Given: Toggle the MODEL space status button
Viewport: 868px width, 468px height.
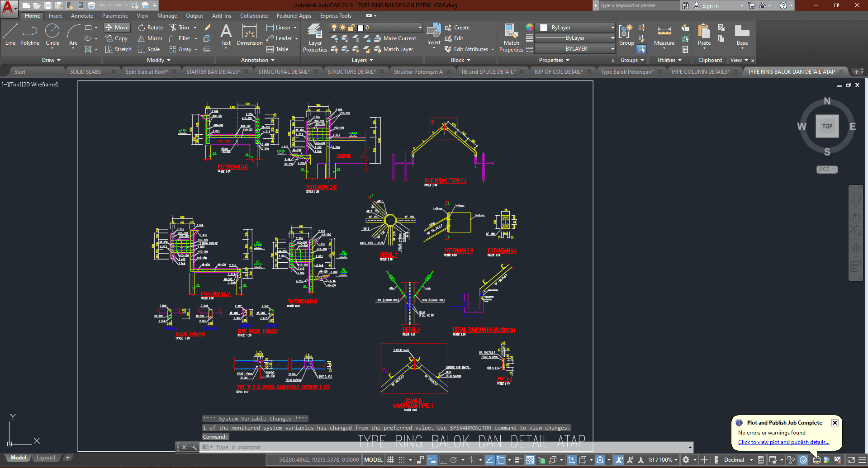Looking at the screenshot, I should click(x=373, y=460).
